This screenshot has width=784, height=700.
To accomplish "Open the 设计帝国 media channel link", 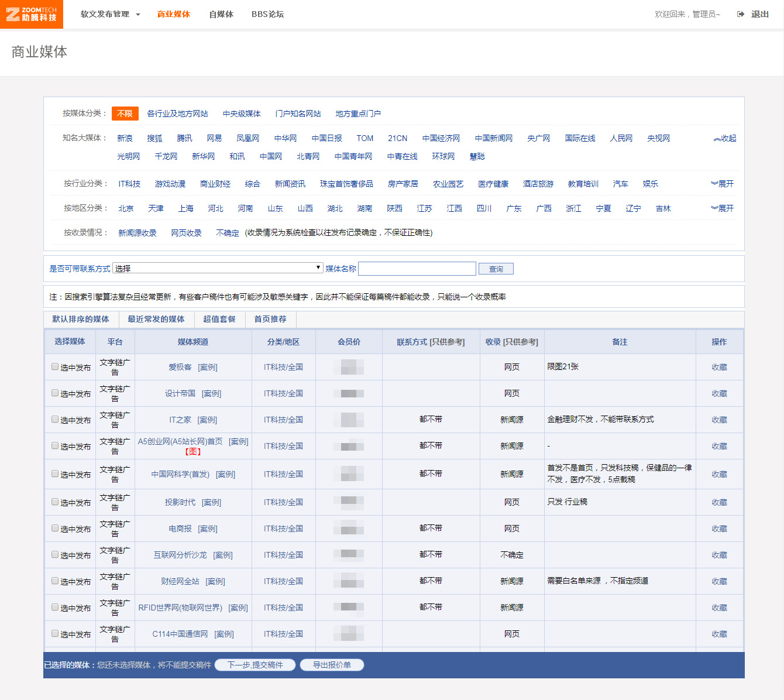I will point(180,393).
